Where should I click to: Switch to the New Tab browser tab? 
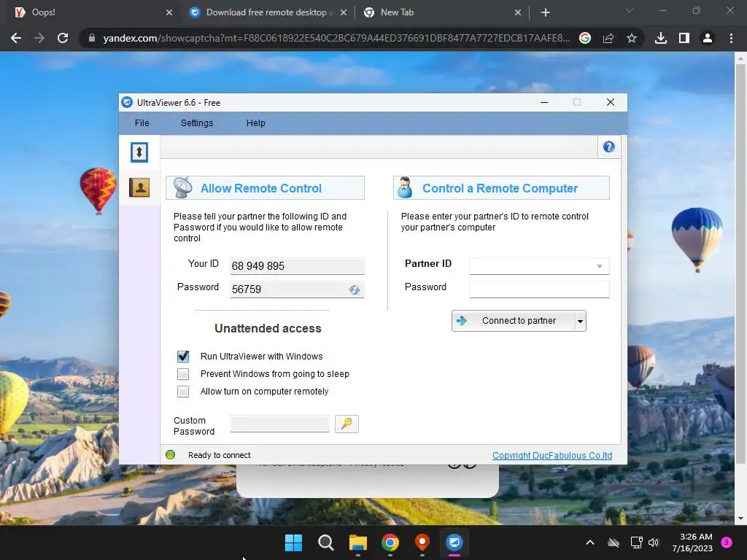point(441,12)
